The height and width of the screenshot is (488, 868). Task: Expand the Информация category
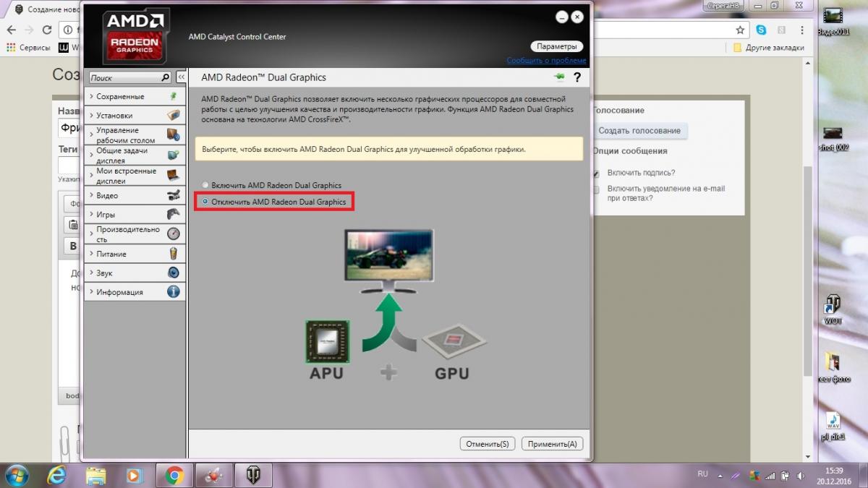(x=135, y=292)
